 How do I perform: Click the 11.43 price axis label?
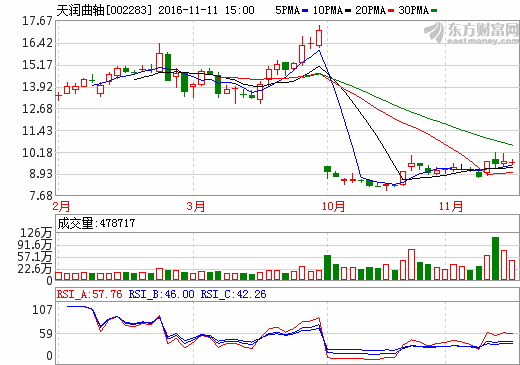(37, 131)
